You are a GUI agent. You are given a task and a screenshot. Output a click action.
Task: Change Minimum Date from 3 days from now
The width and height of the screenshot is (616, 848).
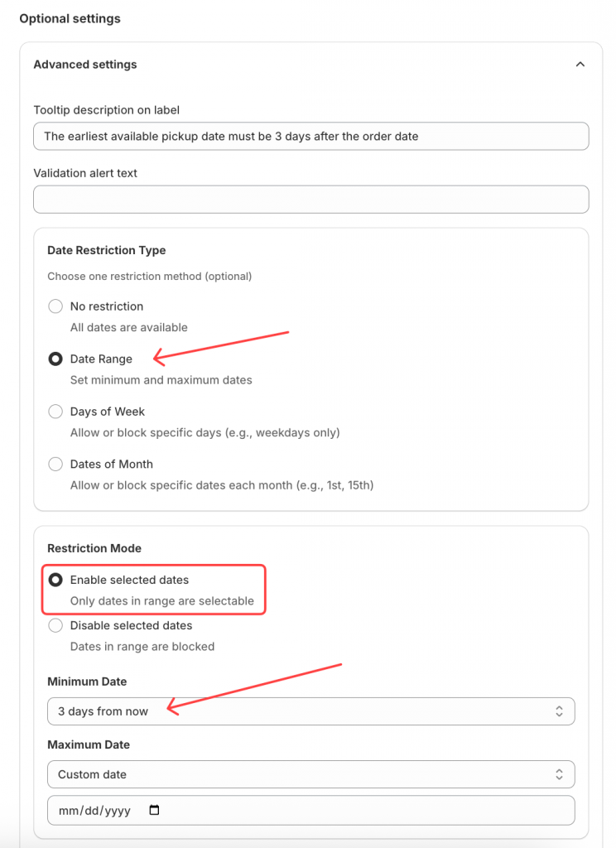(310, 711)
